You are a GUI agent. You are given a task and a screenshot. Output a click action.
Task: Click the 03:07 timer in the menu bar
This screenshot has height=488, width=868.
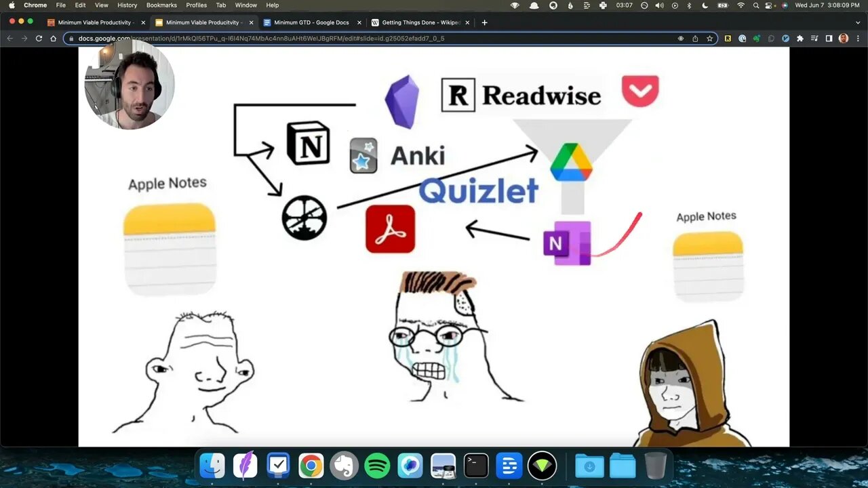click(x=624, y=5)
